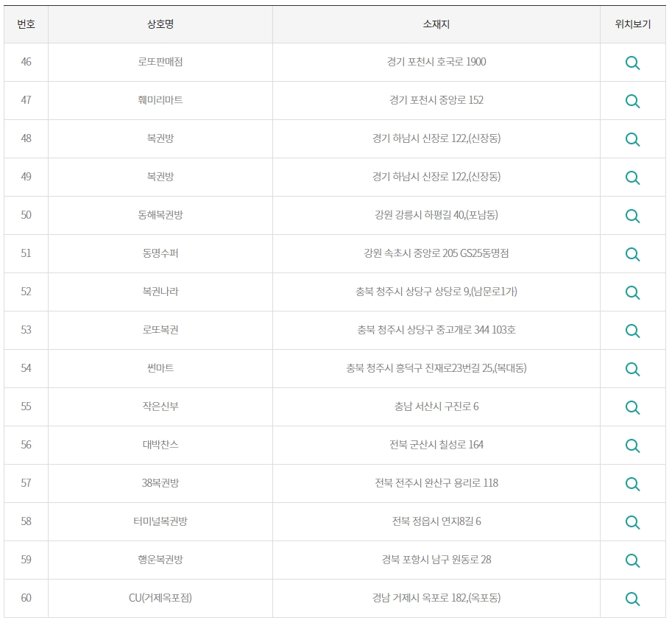Click the 위치보기 column header
Image resolution: width=672 pixels, height=623 pixels.
632,24
